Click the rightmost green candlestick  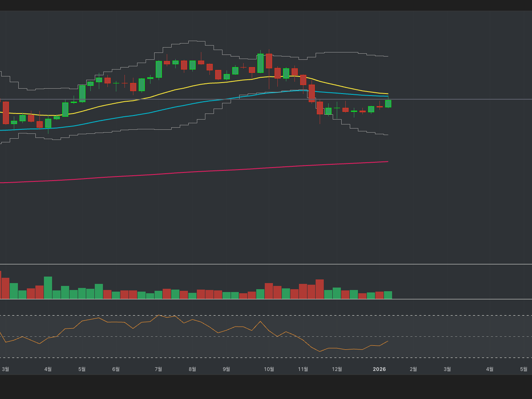[x=388, y=104]
